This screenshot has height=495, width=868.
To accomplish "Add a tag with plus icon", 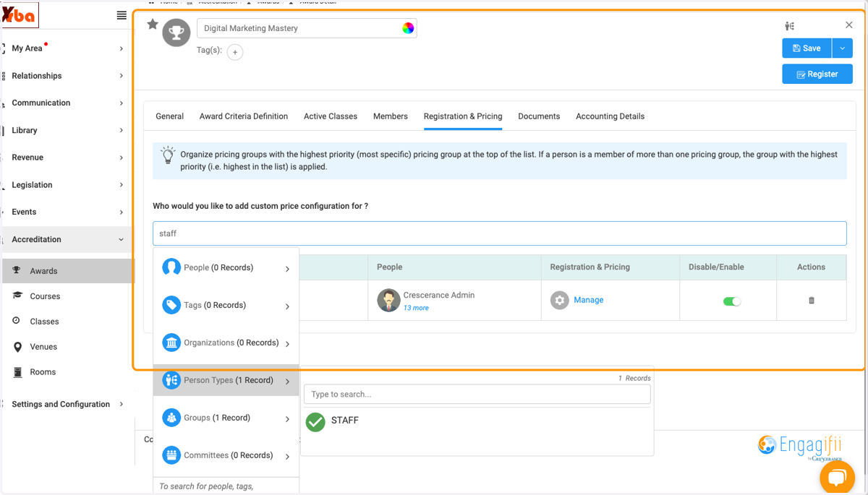I will coord(235,52).
